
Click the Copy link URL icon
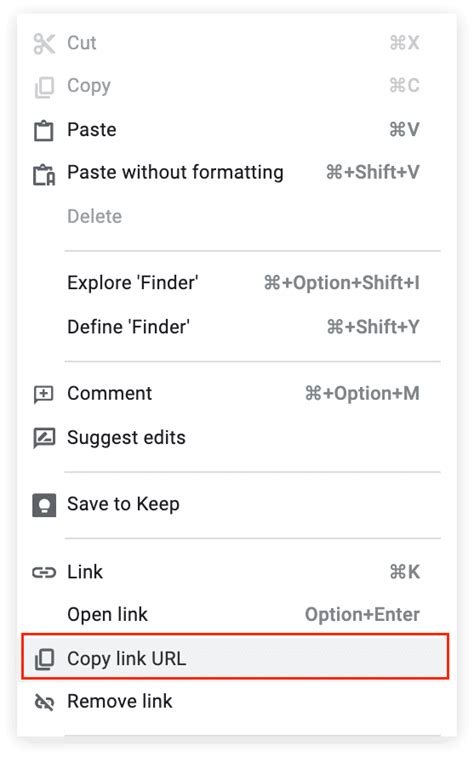point(44,659)
